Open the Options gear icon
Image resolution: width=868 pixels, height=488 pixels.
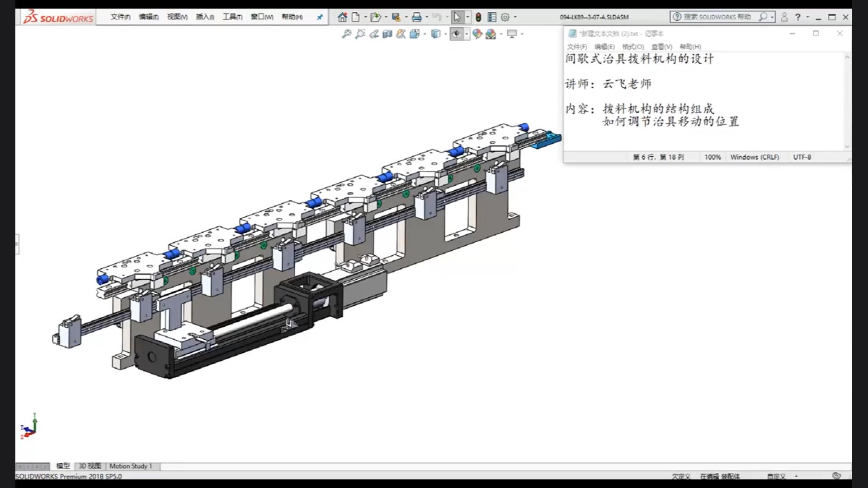505,17
